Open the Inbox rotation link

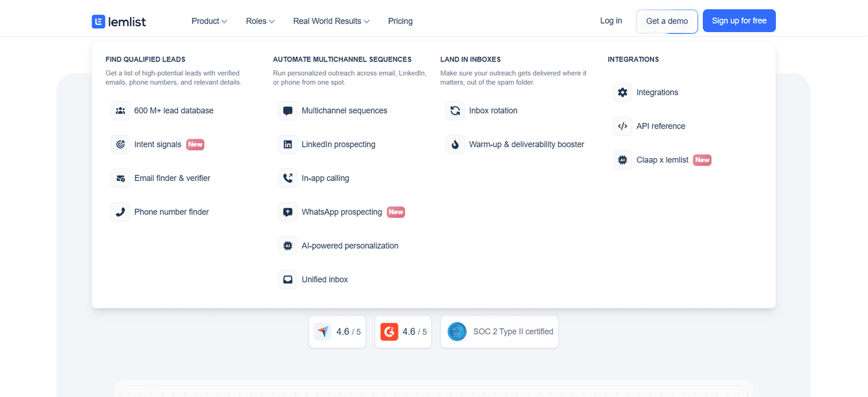(493, 110)
